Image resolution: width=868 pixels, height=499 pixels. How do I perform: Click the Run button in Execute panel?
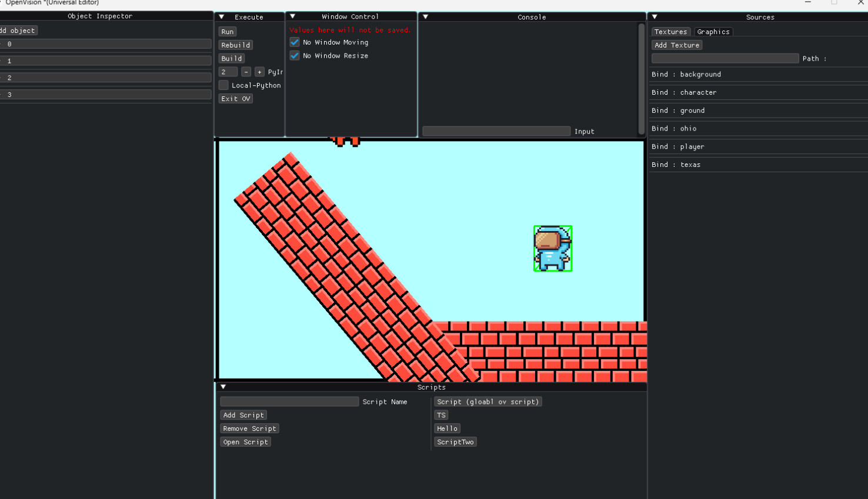(227, 31)
